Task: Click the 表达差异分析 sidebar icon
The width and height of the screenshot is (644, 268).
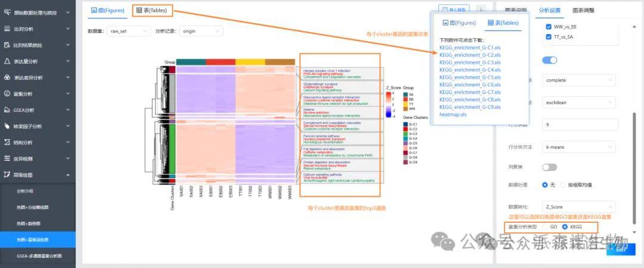Action: 7,77
